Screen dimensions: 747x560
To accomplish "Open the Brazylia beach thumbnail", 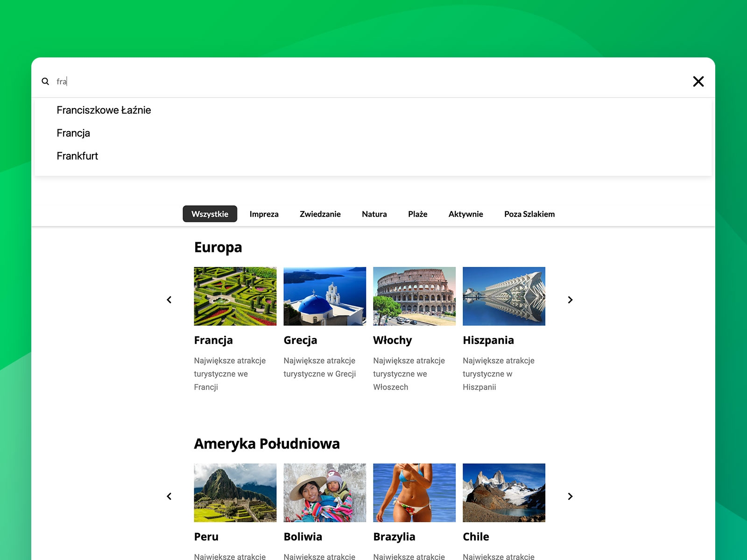I will (x=415, y=493).
